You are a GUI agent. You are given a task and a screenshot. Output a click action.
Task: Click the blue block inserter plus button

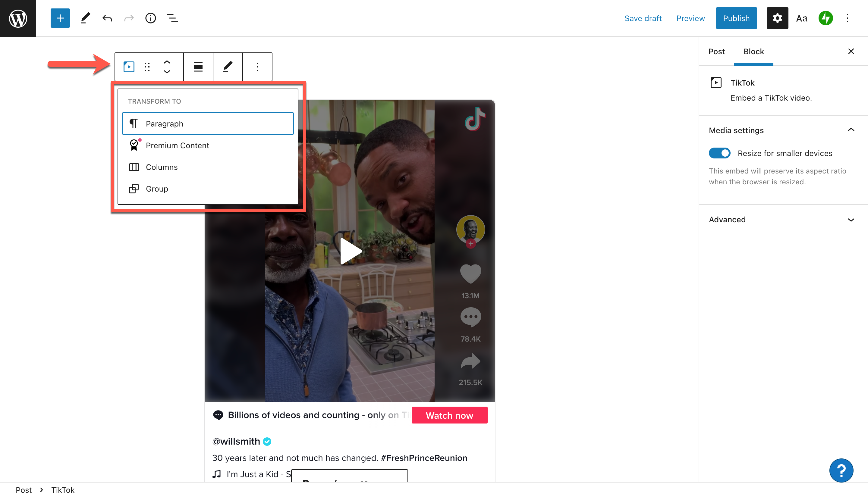[60, 18]
